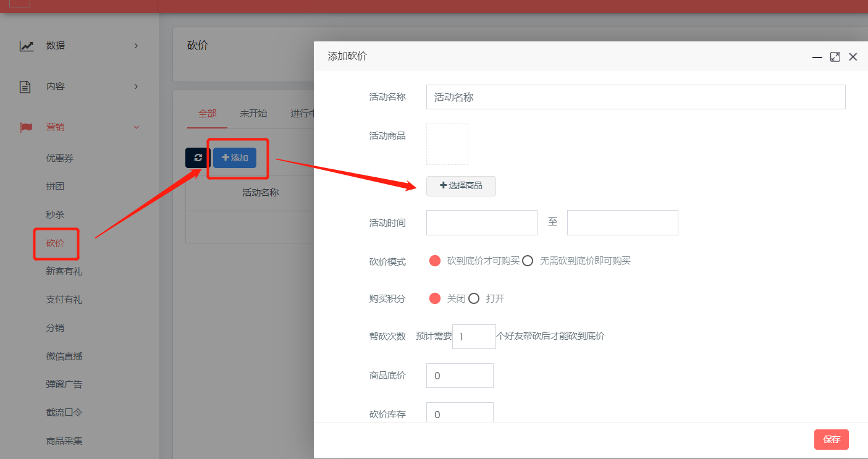Click the 内容 document icon in sidebar
Viewport: 868px width, 459px height.
point(25,86)
